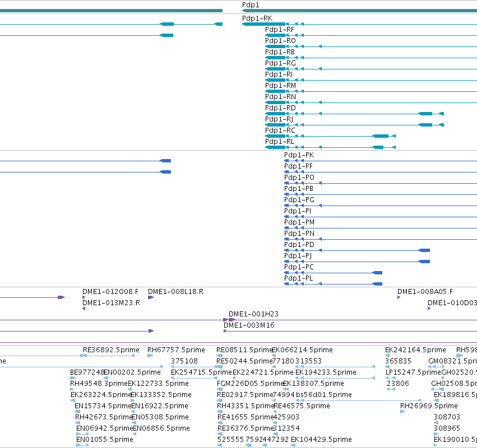Select the Pdp1 gene label
The height and width of the screenshot is (448, 477).
251,5
